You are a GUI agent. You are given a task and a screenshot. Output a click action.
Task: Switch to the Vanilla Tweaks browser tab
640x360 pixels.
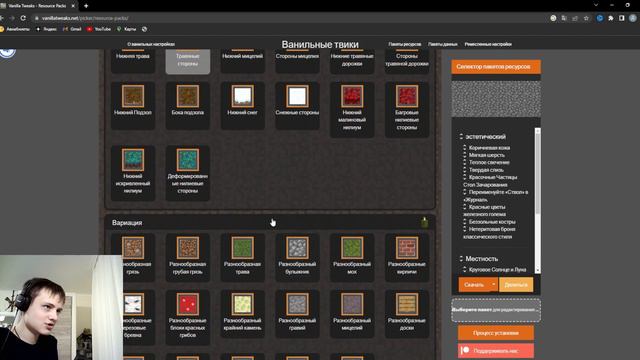tap(38, 6)
